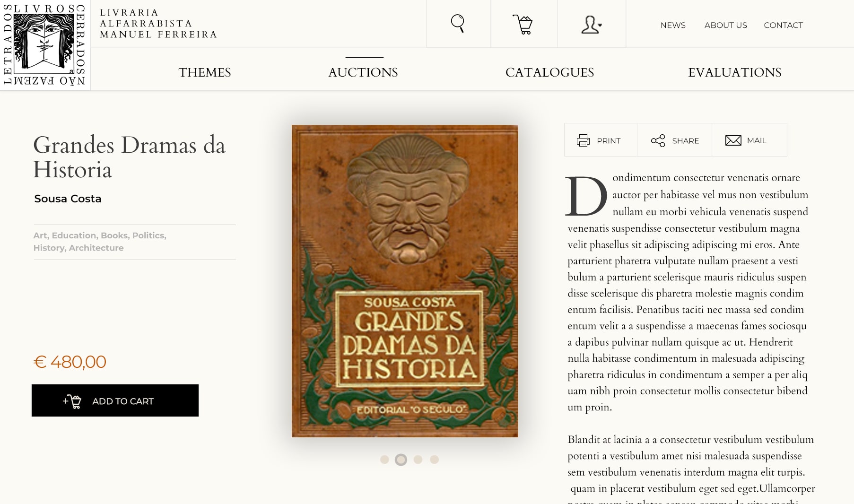
Task: Select the second, active carousel dot
Action: 401,460
